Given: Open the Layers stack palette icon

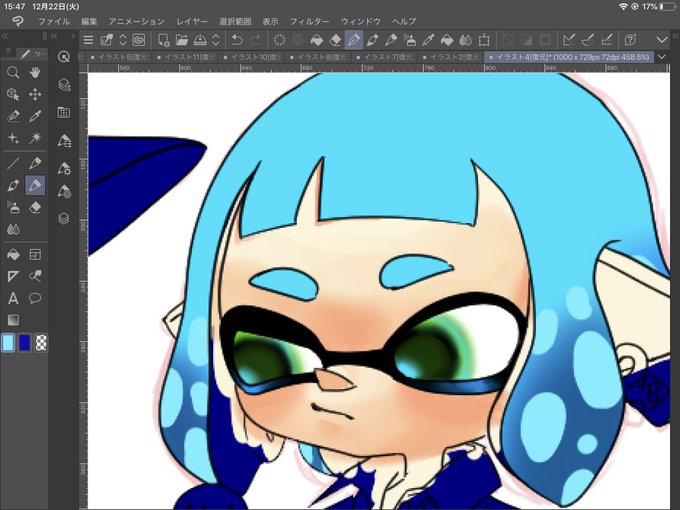Looking at the screenshot, I should click(x=64, y=219).
